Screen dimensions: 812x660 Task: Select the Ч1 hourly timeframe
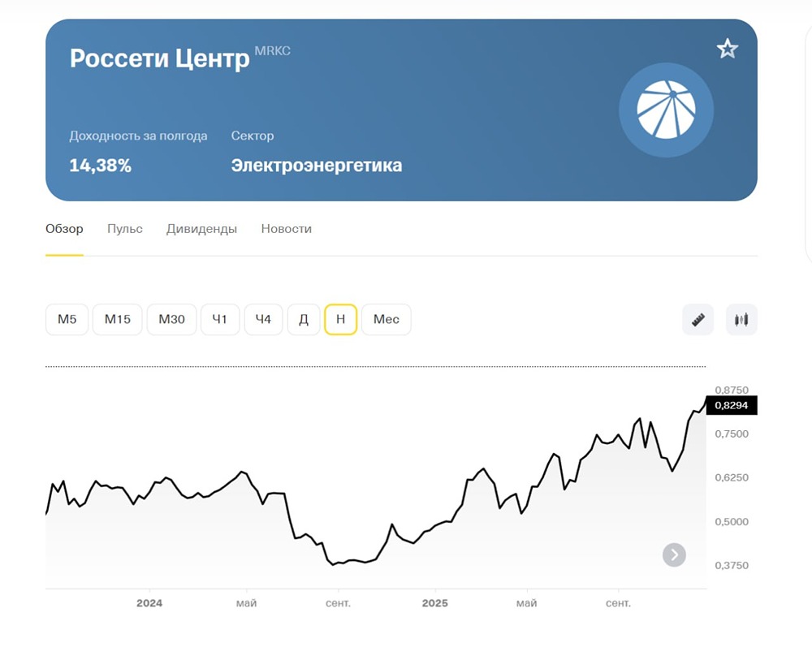[219, 319]
